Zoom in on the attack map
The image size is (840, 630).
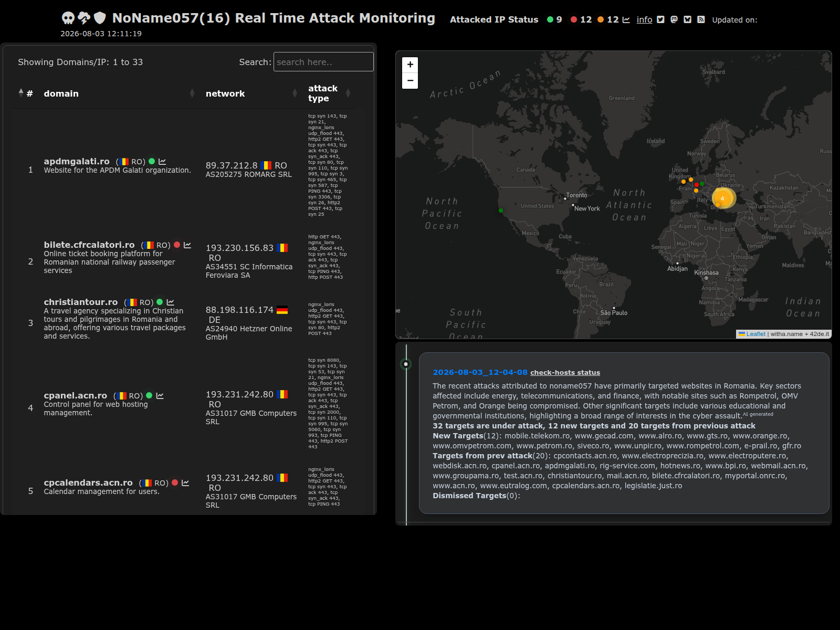(410, 65)
